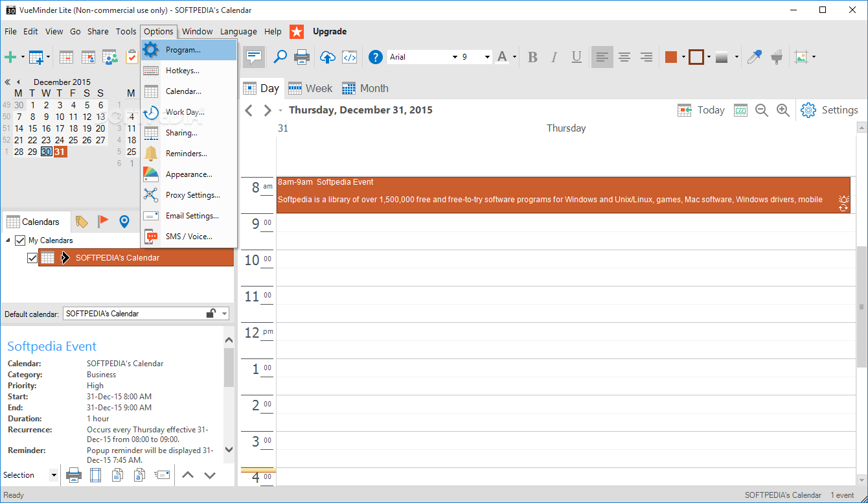Click the new calendar icon with plus
The image size is (868, 503).
[36, 57]
